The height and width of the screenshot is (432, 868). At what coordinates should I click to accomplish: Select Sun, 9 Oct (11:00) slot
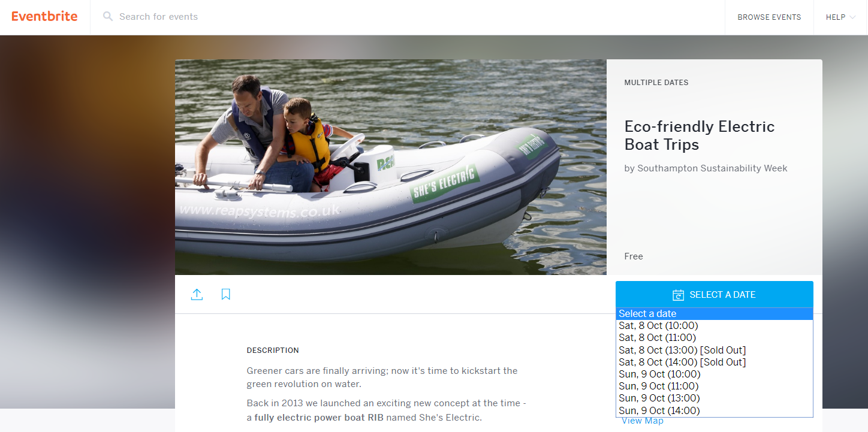click(x=715, y=386)
